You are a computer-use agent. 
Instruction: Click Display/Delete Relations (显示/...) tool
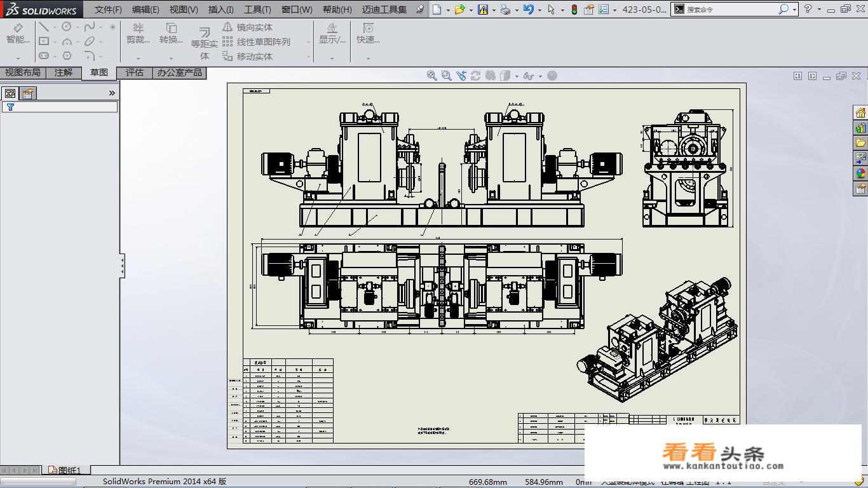pyautogui.click(x=332, y=34)
